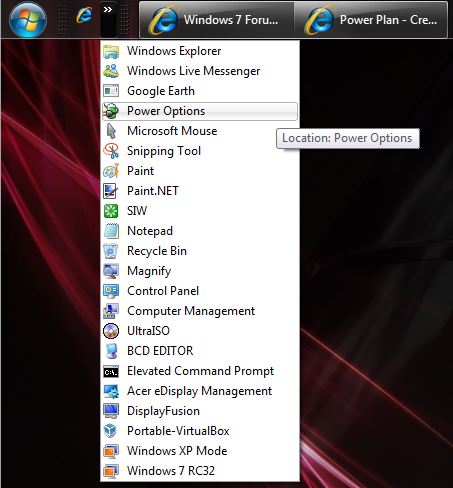Click the Windows 7 RC32 icon
The width and height of the screenshot is (453, 488).
coord(111,471)
